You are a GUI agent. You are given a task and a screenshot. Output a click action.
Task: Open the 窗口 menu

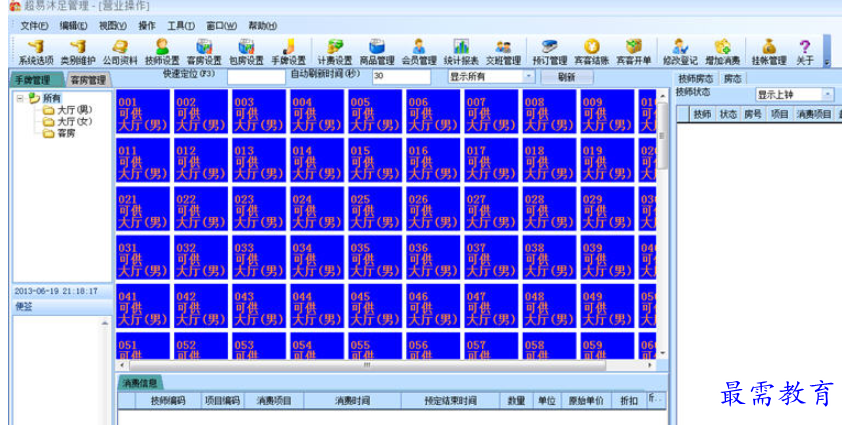coord(221,26)
